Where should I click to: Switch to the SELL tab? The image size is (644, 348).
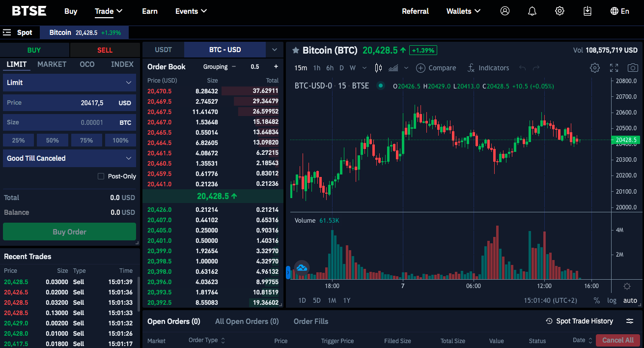[105, 50]
